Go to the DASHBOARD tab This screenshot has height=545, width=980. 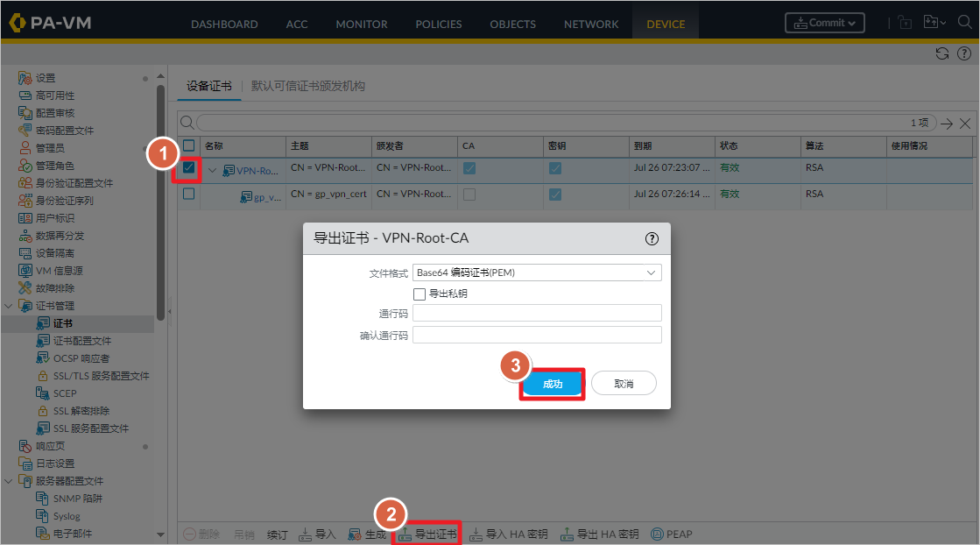224,25
